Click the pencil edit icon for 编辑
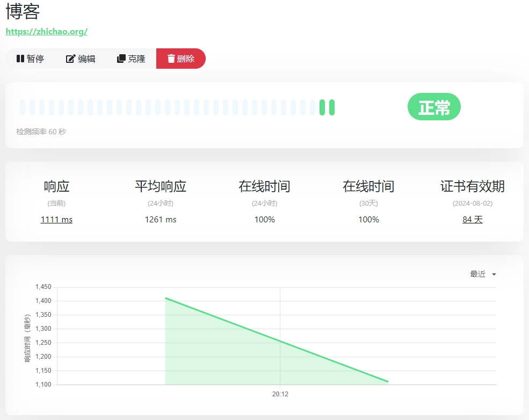Image resolution: width=529 pixels, height=420 pixels. click(70, 59)
